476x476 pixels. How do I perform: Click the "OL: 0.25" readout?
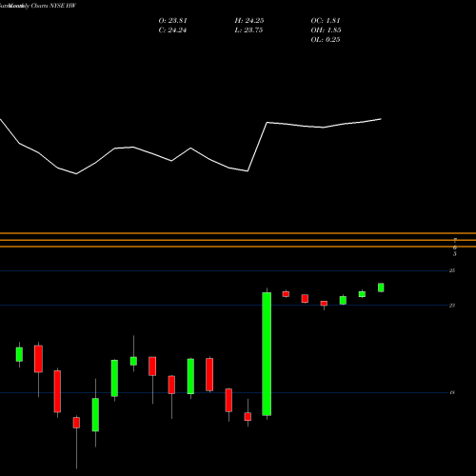click(326, 40)
